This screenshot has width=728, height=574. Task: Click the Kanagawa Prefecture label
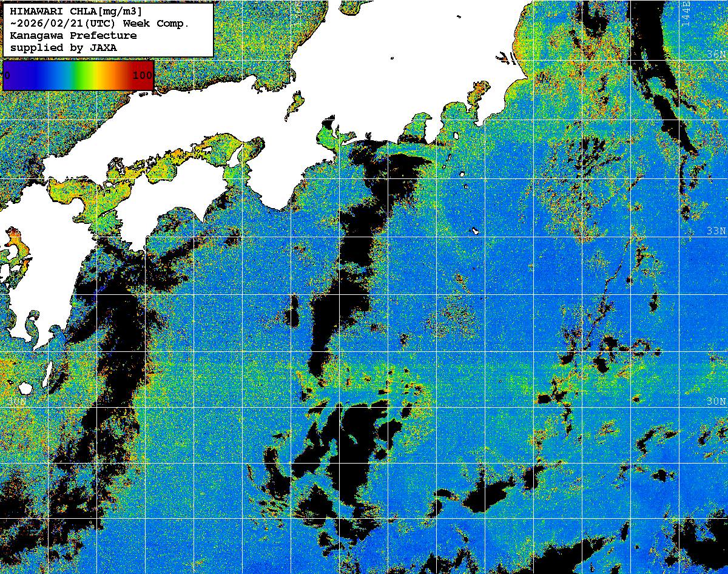click(73, 35)
